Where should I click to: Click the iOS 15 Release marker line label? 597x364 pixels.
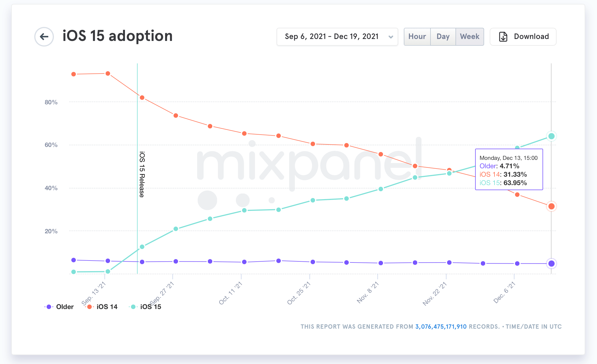pos(142,174)
